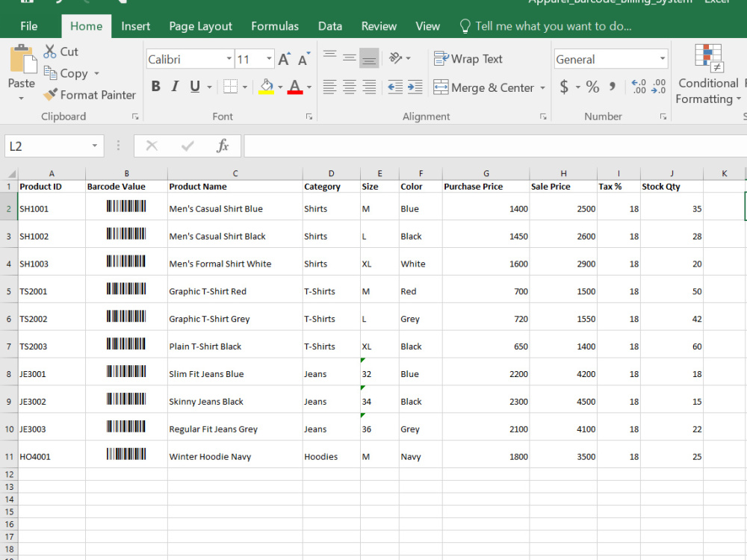
Task: Apply yellow Fill Color to cell
Action: tap(267, 87)
